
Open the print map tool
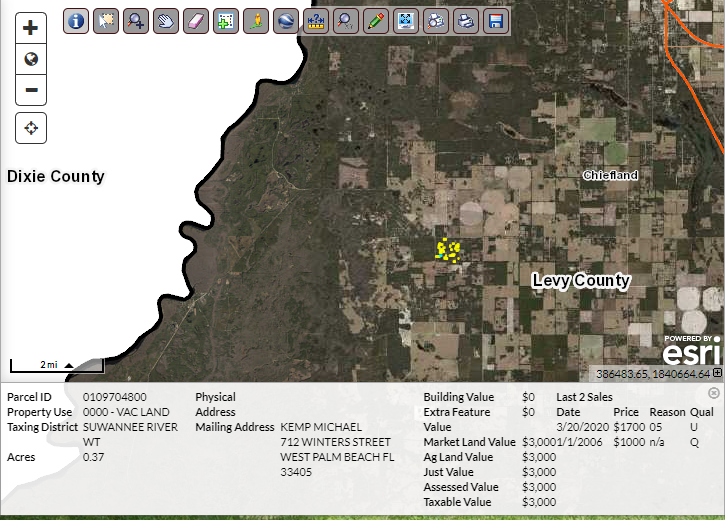pyautogui.click(x=465, y=20)
